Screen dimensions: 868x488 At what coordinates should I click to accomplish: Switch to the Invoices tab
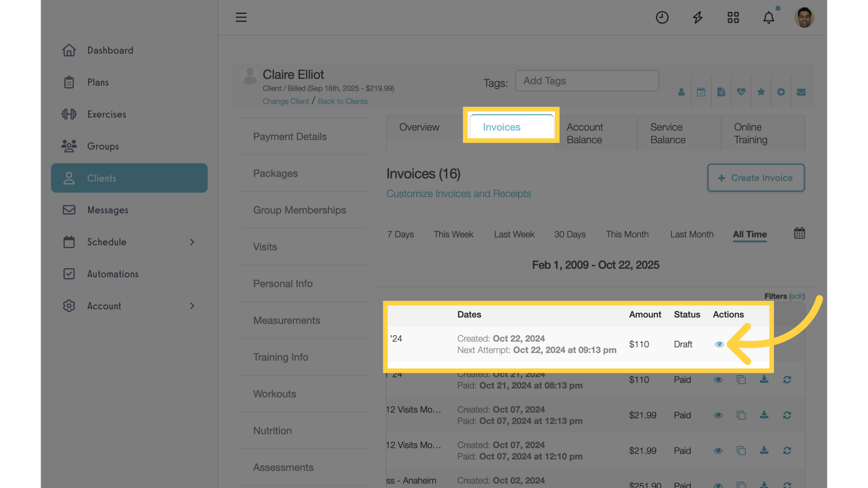coord(512,127)
